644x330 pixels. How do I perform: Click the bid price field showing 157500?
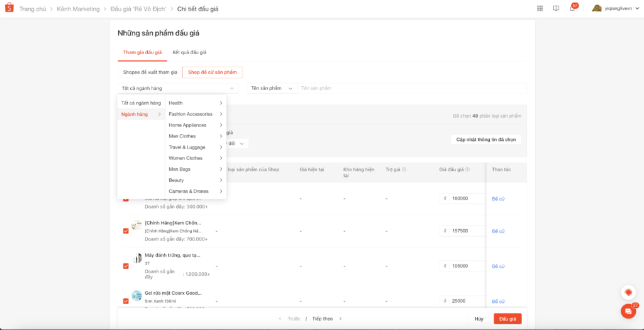pyautogui.click(x=462, y=231)
